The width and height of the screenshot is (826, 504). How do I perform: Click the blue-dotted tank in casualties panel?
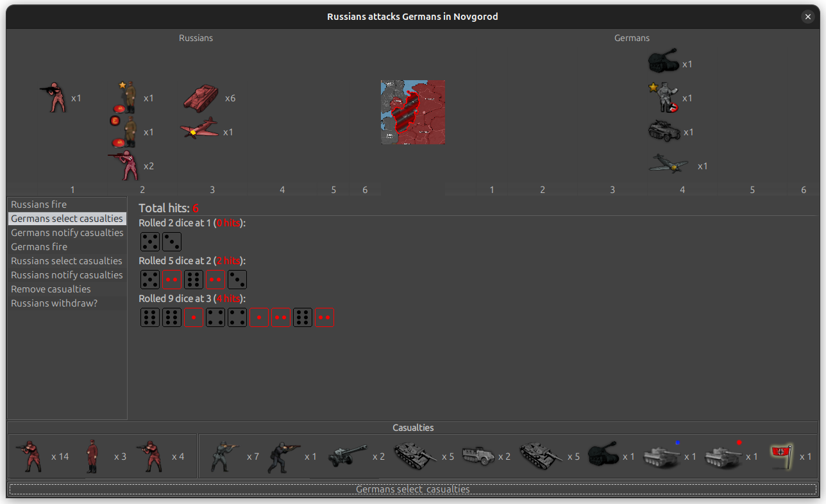(662, 455)
